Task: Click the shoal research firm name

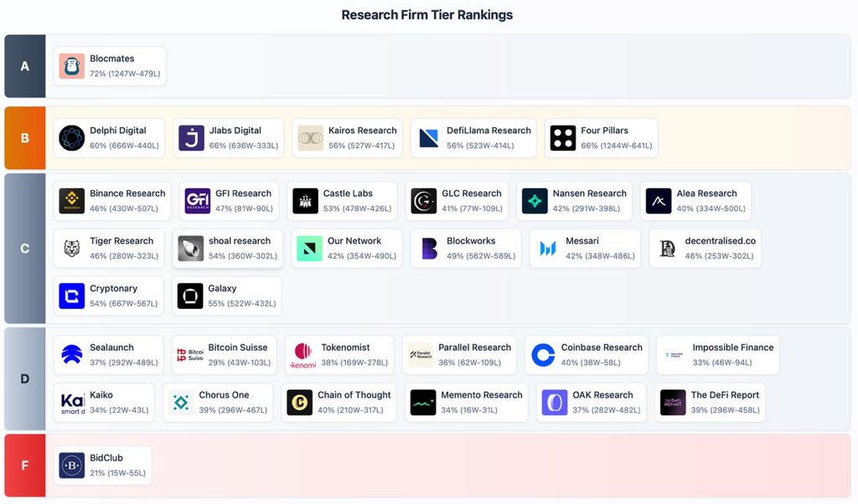Action: [x=240, y=241]
